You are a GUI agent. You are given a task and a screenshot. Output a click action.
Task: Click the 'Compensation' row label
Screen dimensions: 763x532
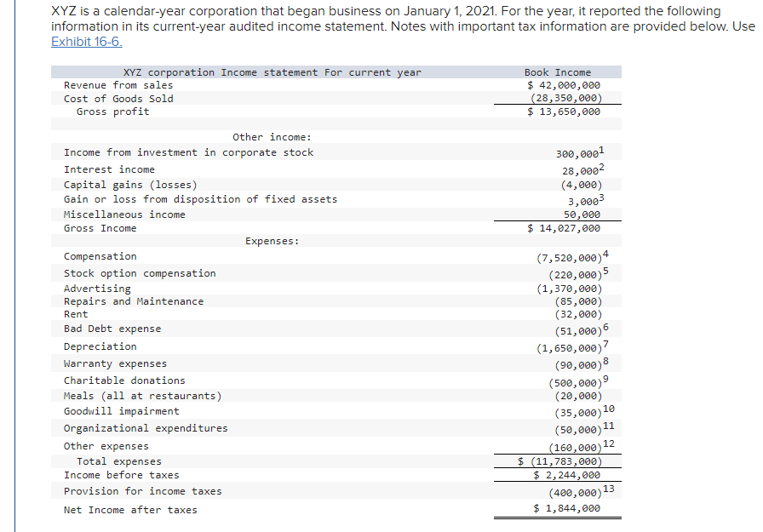[100, 256]
